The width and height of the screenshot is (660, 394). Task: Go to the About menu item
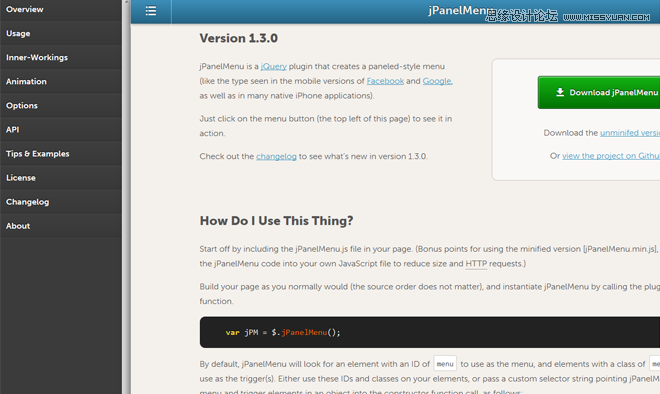[61, 226]
